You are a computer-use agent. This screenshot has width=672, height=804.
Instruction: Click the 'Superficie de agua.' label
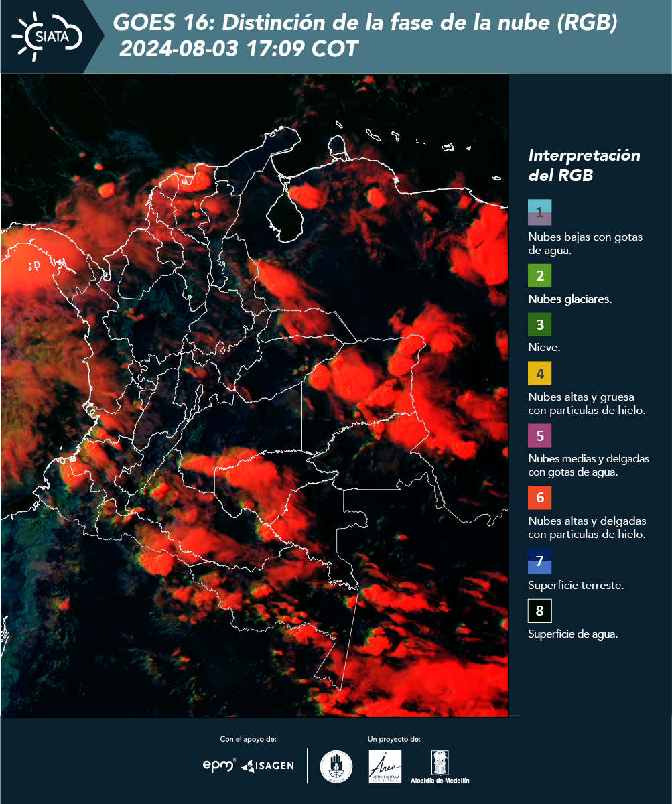coord(573,634)
